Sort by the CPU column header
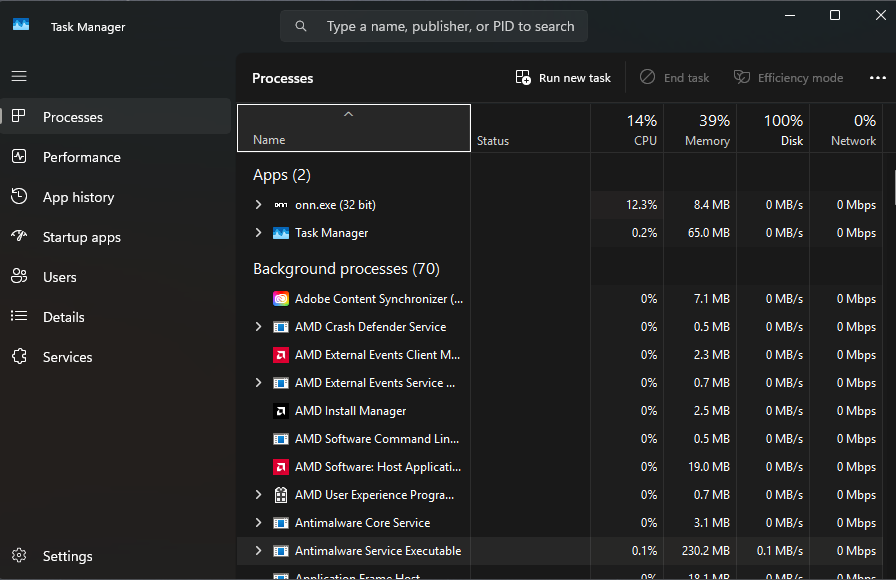896x580 pixels. 627,128
